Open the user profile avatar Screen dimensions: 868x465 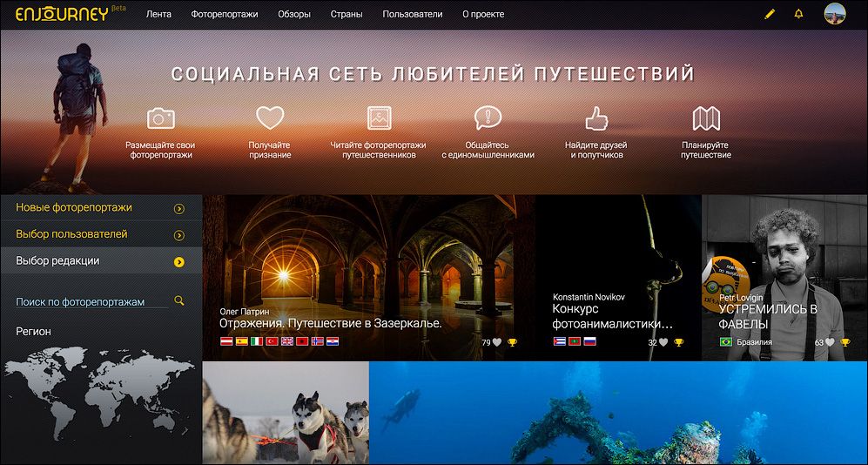(x=835, y=14)
